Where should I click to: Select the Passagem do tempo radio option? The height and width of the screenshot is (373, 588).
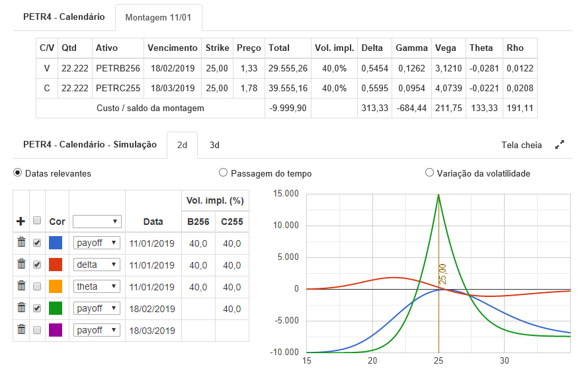(223, 173)
